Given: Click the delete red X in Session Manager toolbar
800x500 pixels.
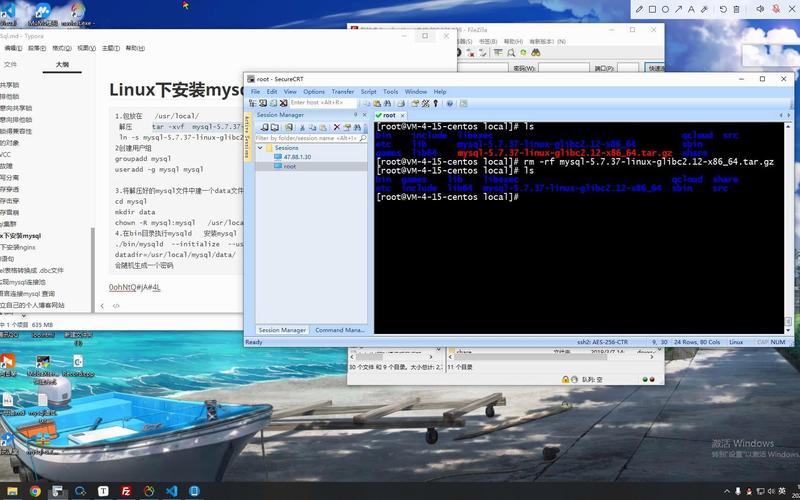Looking at the screenshot, I should point(337,127).
